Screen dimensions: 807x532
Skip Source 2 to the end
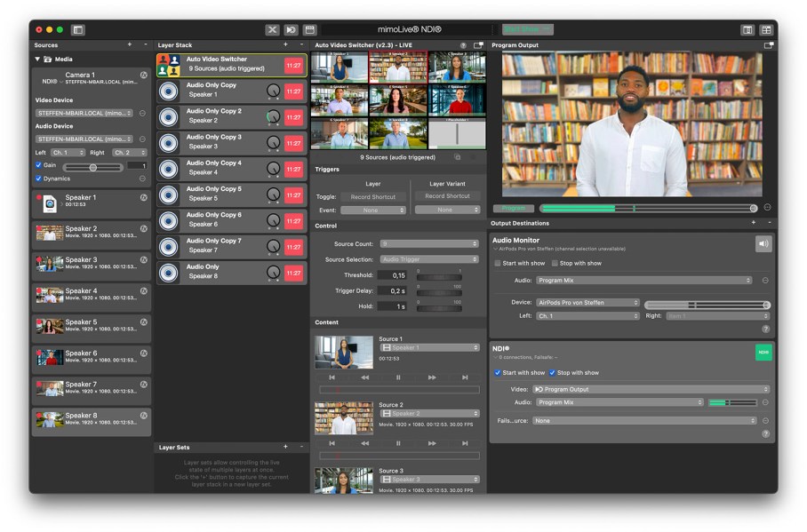point(465,443)
